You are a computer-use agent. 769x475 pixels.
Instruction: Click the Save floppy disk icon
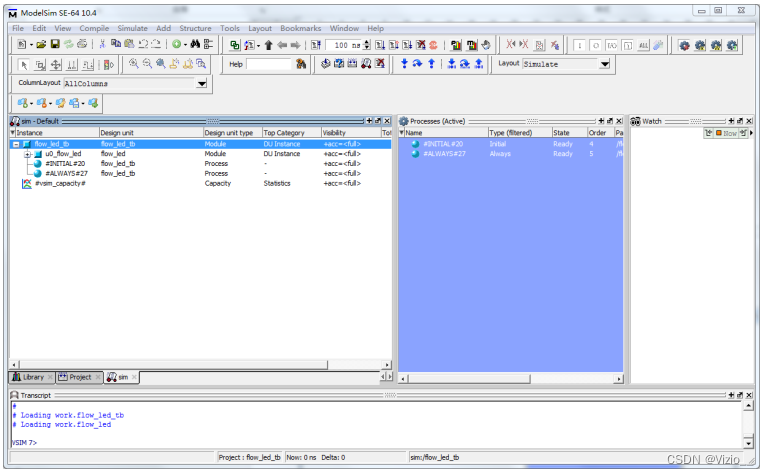[55, 45]
